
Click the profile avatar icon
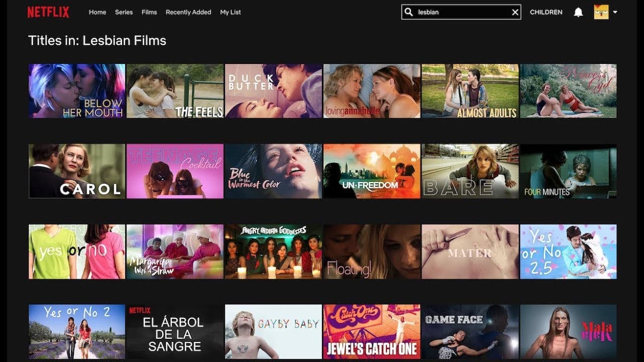coord(601,12)
